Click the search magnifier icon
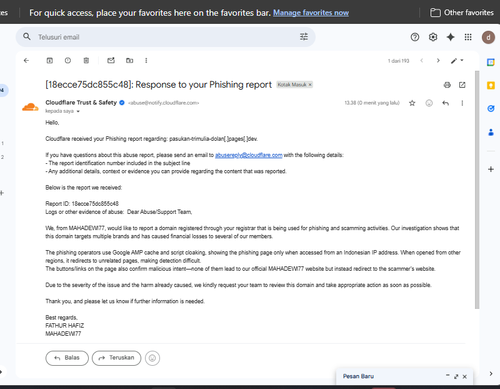The height and width of the screenshot is (389, 500). 27,37
